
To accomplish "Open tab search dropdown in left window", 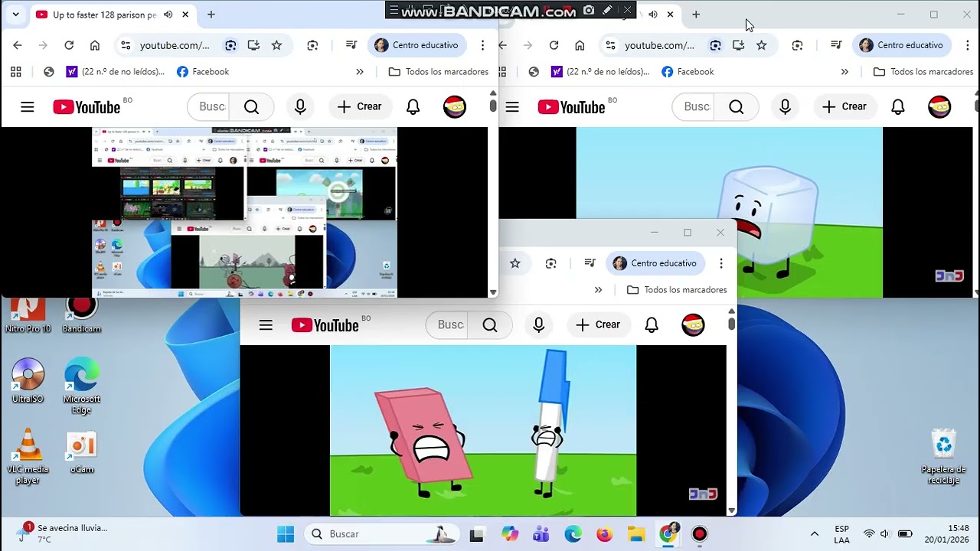I will click(15, 15).
